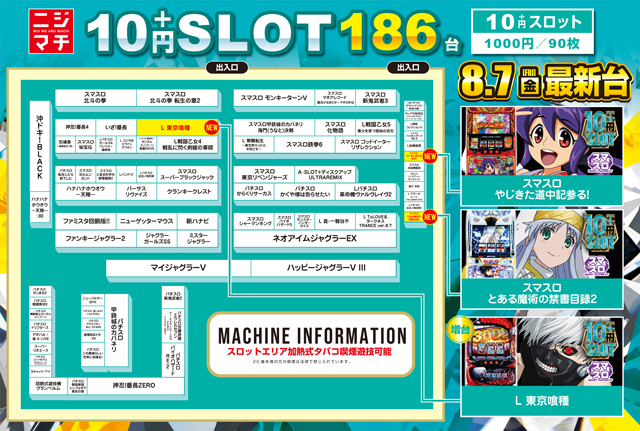Select the スマスロ 東京リベンジャーズ cell
The image size is (640, 431).
[x=264, y=174]
